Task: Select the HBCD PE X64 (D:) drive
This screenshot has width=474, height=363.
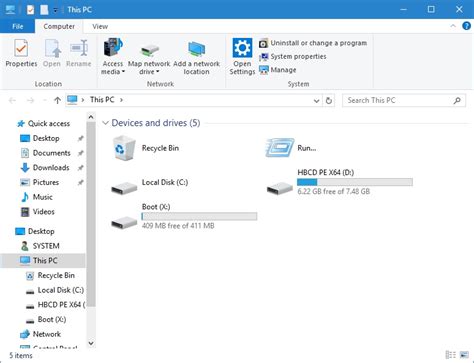Action: coord(339,182)
